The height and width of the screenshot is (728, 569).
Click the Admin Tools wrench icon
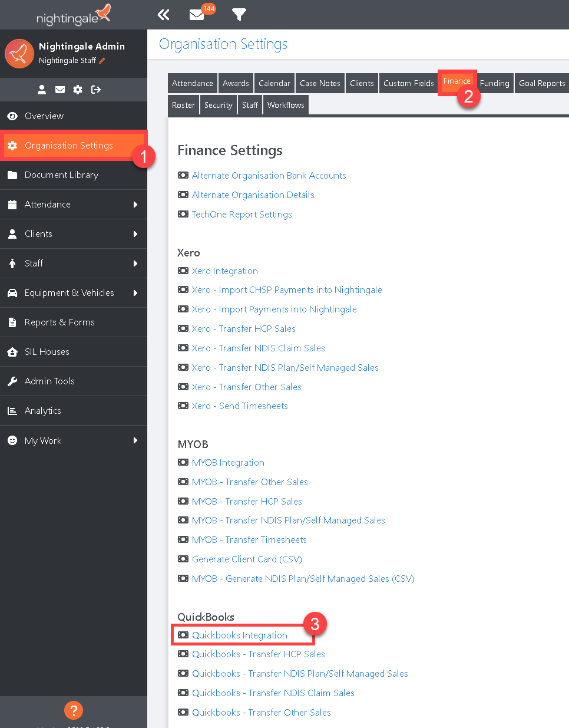(x=12, y=381)
